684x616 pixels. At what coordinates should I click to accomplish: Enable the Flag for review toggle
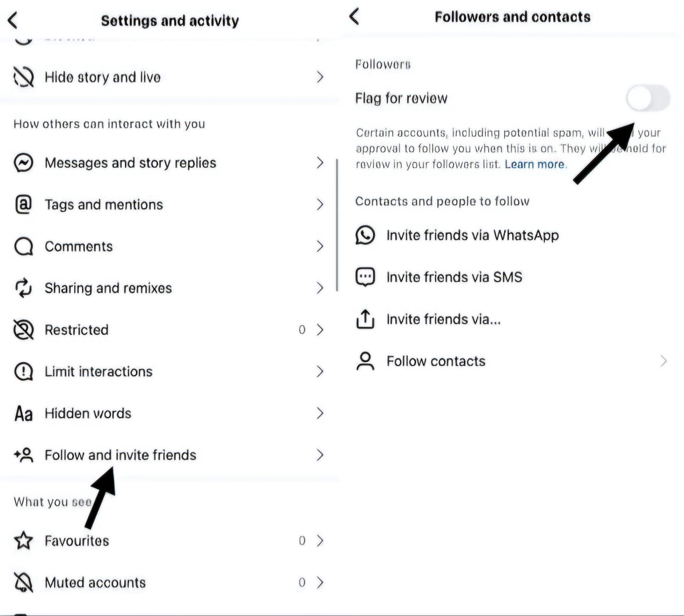[x=647, y=98]
